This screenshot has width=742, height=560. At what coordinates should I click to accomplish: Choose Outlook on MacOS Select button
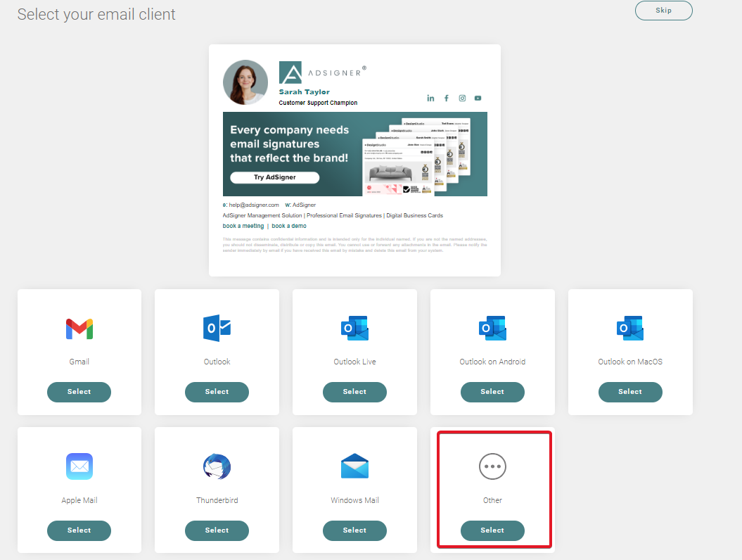point(630,392)
